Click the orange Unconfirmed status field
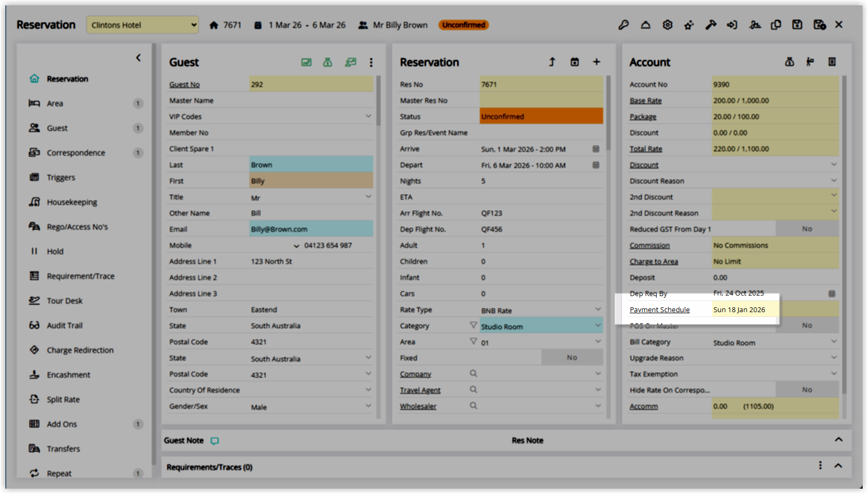Viewport: 868px width, 494px height. click(541, 116)
